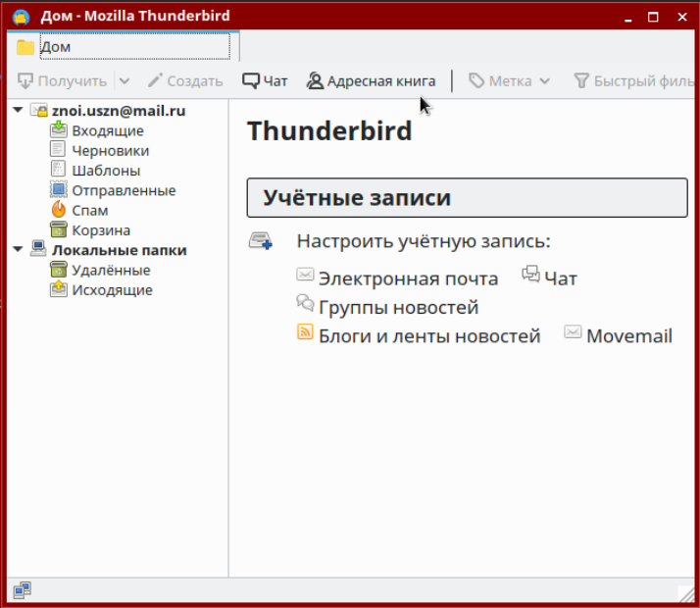Set up a Movemail account

tap(629, 336)
